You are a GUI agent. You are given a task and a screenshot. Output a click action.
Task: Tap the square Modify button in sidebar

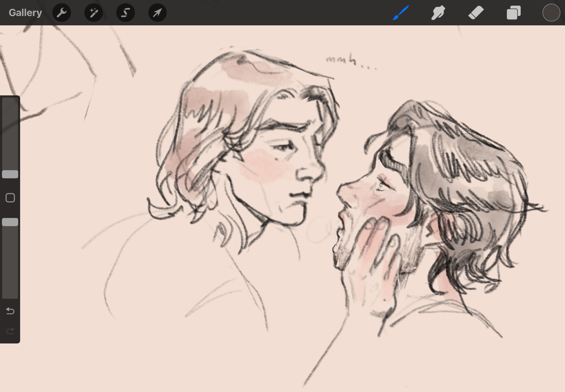click(x=10, y=198)
